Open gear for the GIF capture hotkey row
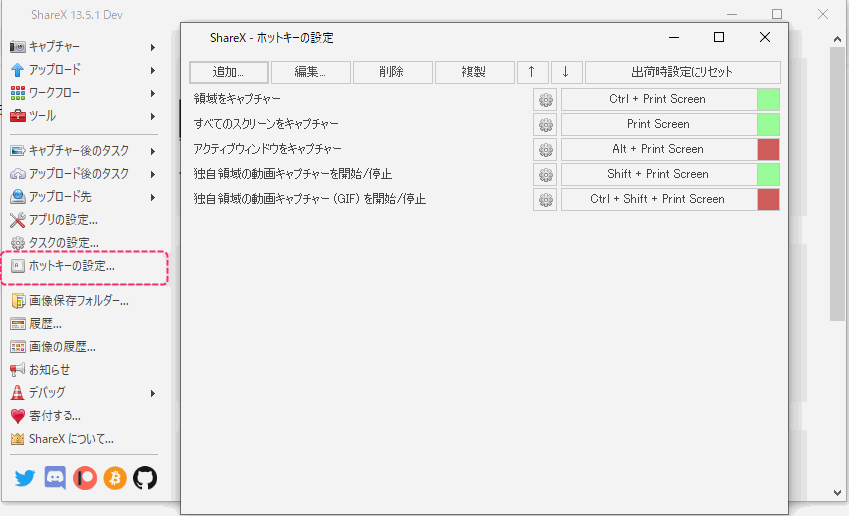The height and width of the screenshot is (516, 849). [x=545, y=199]
